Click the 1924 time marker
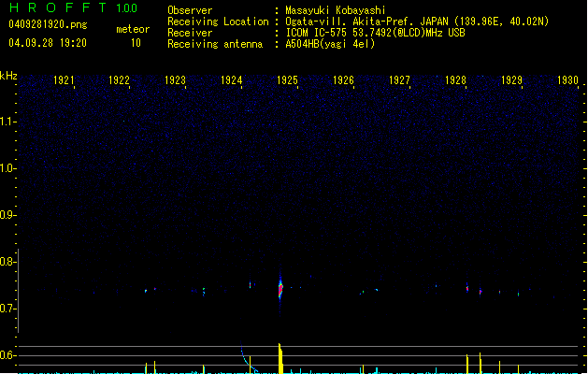Viewport: 588px width, 374px height. (232, 80)
